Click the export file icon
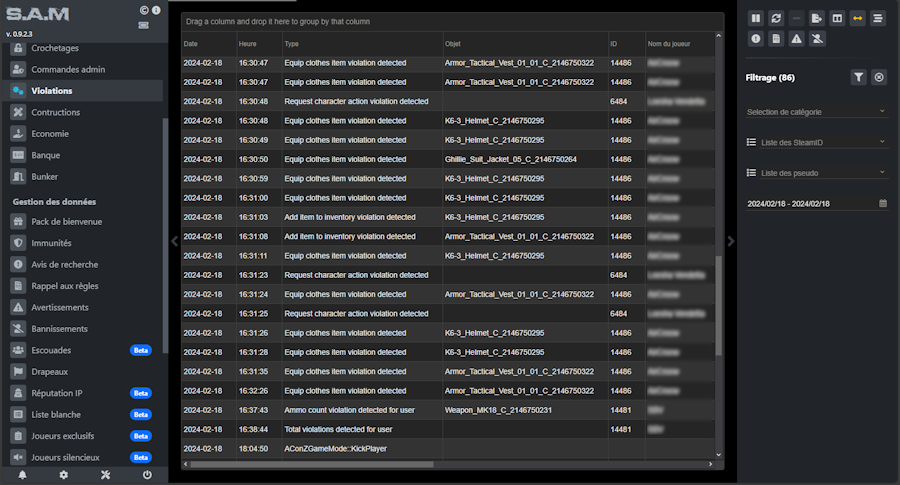The image size is (900, 485). [817, 18]
